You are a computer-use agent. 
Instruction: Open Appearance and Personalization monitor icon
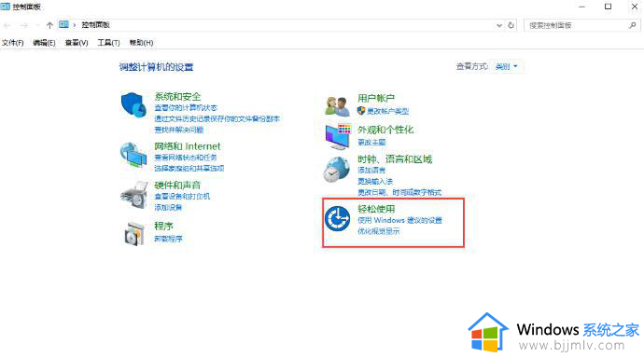pyautogui.click(x=338, y=137)
